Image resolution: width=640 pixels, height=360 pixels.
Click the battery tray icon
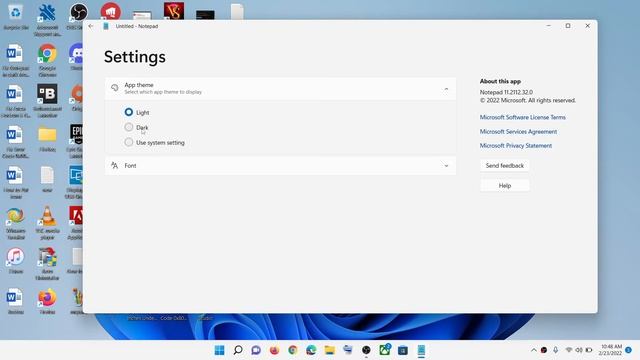coord(589,350)
